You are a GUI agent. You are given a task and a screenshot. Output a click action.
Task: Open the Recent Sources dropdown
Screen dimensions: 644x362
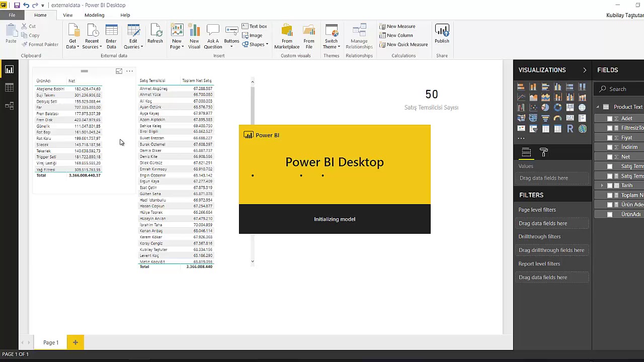92,44
